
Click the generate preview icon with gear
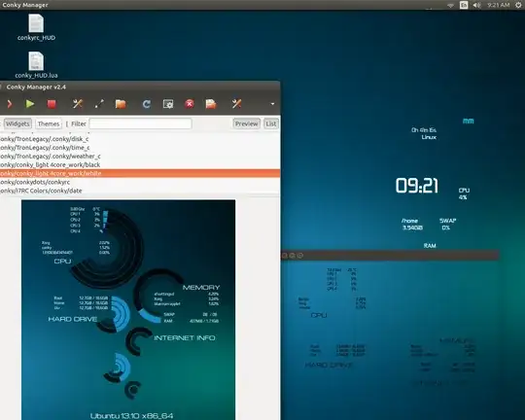click(x=168, y=104)
